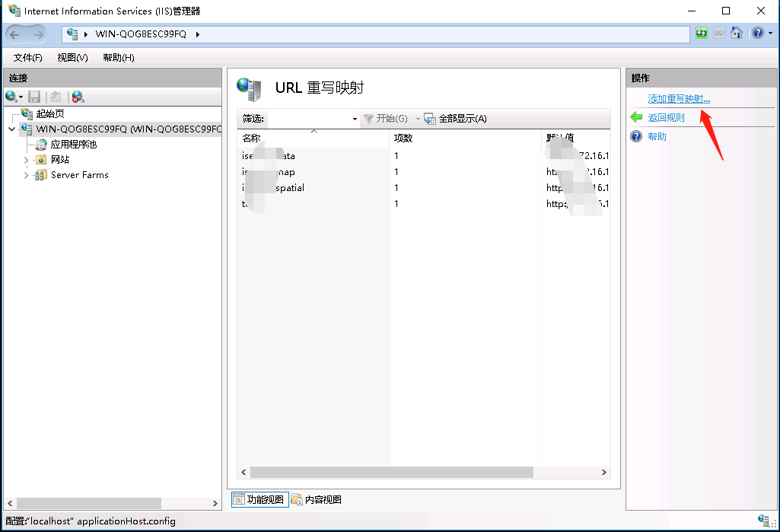The height and width of the screenshot is (532, 780).
Task: Click the Save floppy disk icon
Action: (x=34, y=97)
